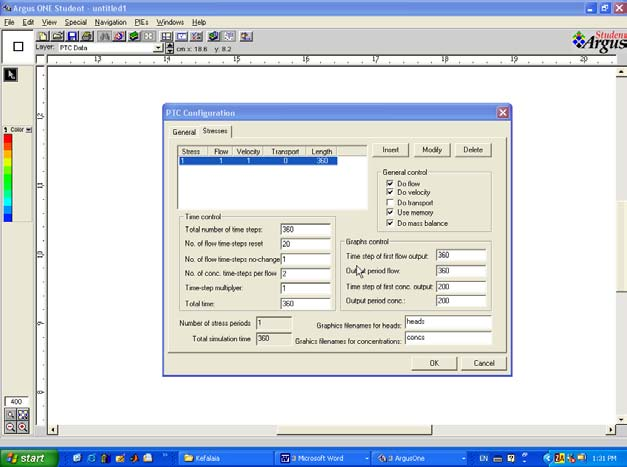Open the Help menu

[x=199, y=22]
